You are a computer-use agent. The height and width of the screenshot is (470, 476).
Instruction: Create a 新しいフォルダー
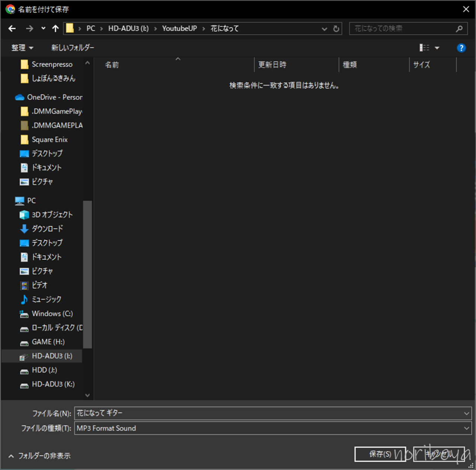click(73, 48)
